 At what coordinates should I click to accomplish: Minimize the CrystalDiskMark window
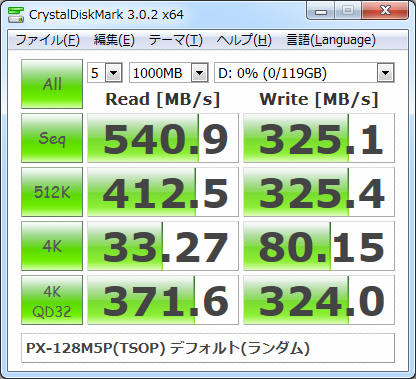coord(321,12)
